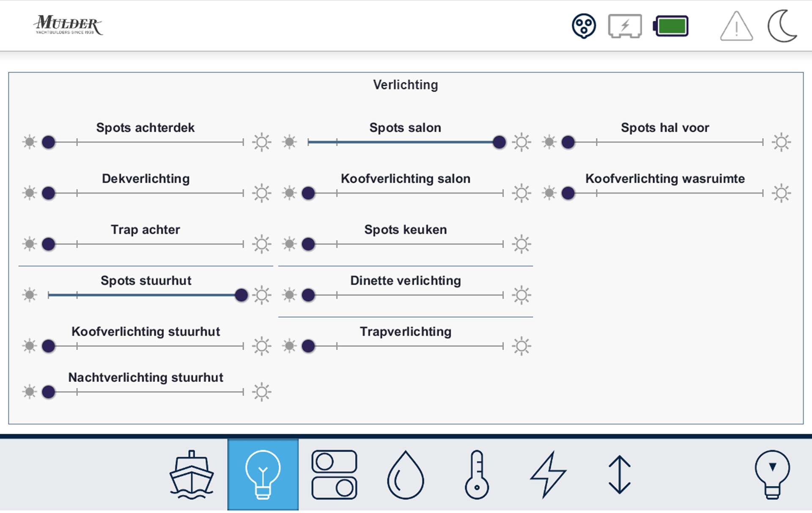Toggle night mode with the moon icon
This screenshot has height=513, width=812.
click(x=782, y=26)
